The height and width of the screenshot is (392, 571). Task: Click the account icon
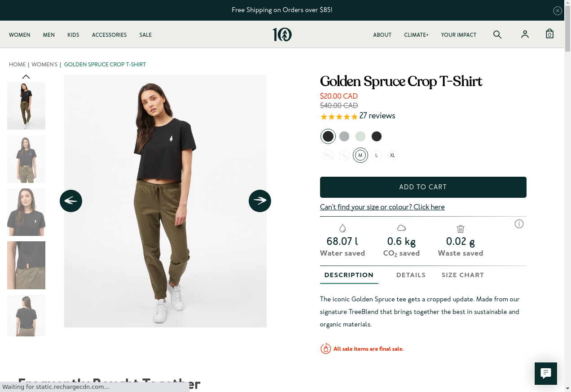(x=524, y=34)
